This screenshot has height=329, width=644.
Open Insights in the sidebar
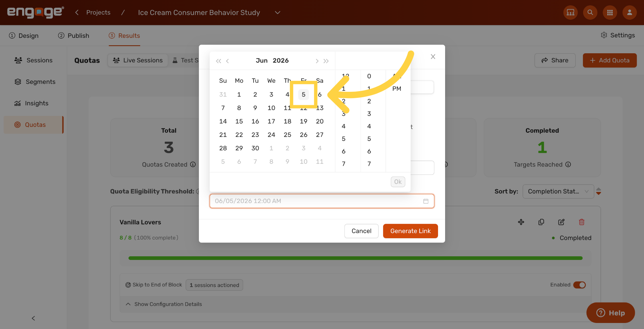click(31, 103)
